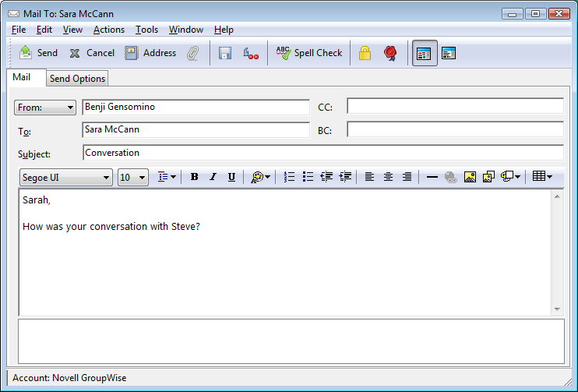Click the Account: Novell GroupWise status text
The height and width of the screenshot is (392, 578).
(69, 378)
